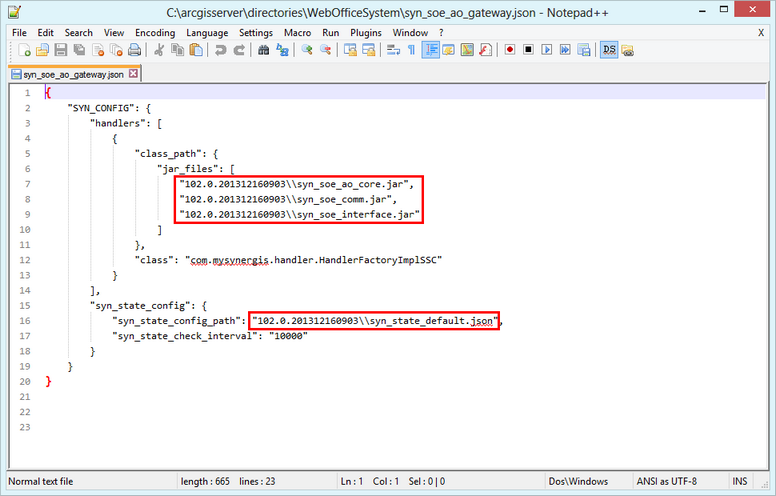The image size is (776, 496).
Task: Open the Plugins menu
Action: (x=366, y=33)
